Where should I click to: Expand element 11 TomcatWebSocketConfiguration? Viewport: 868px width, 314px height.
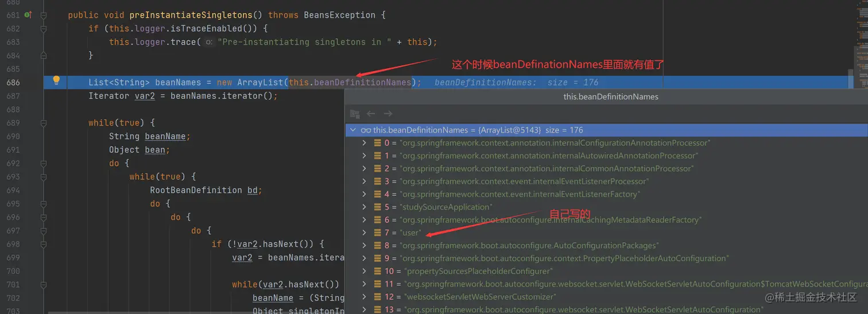[x=364, y=284]
